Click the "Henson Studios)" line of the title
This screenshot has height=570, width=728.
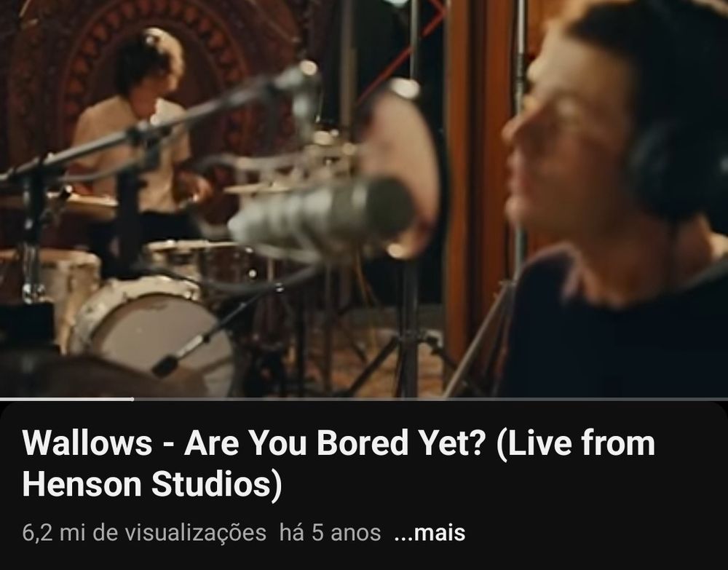click(x=152, y=485)
